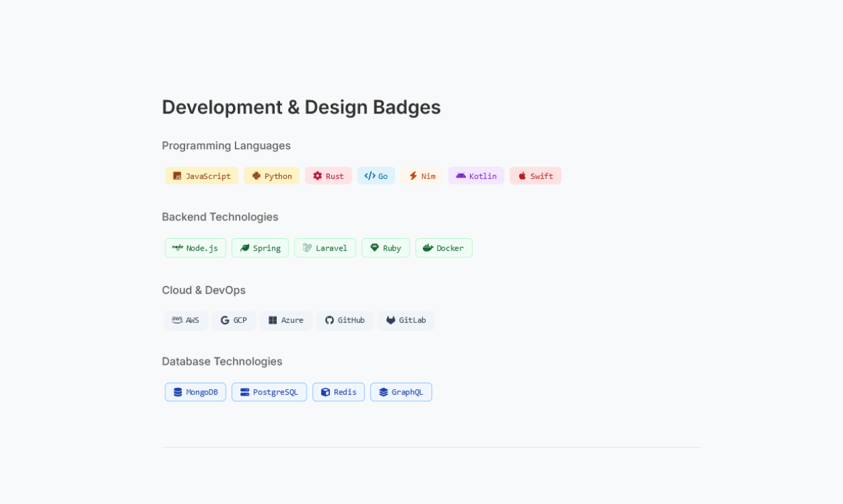This screenshot has height=504, width=843.
Task: Select the Redis badge label
Action: click(x=345, y=392)
